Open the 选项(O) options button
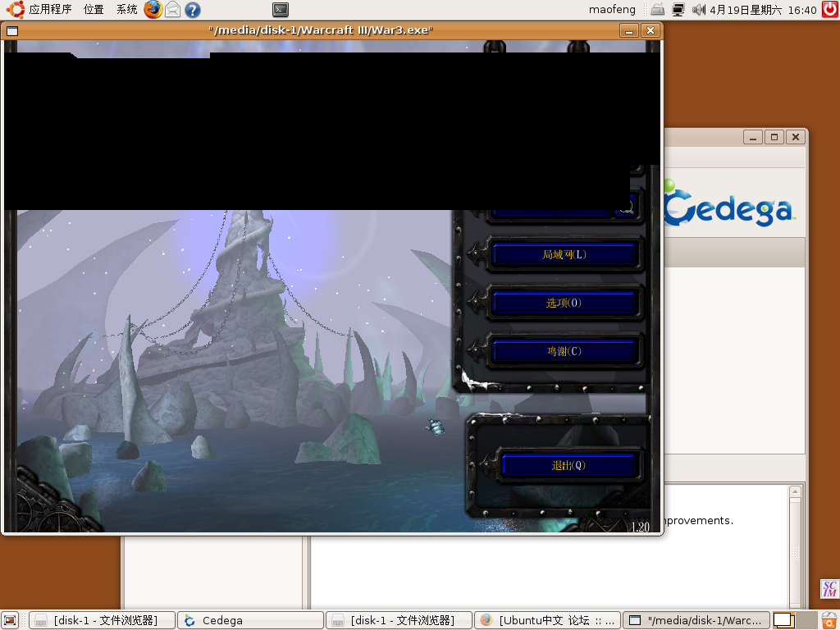This screenshot has height=630, width=840. pos(564,303)
